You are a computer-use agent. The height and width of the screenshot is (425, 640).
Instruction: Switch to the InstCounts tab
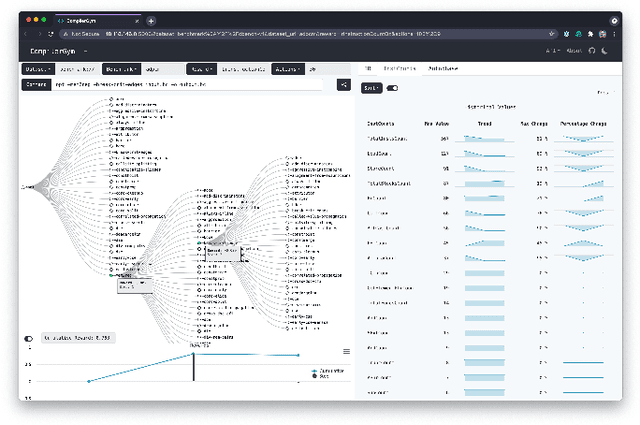coord(398,69)
